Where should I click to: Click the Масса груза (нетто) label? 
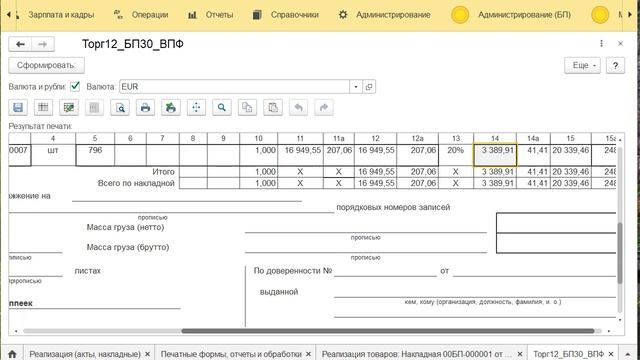coord(125,227)
